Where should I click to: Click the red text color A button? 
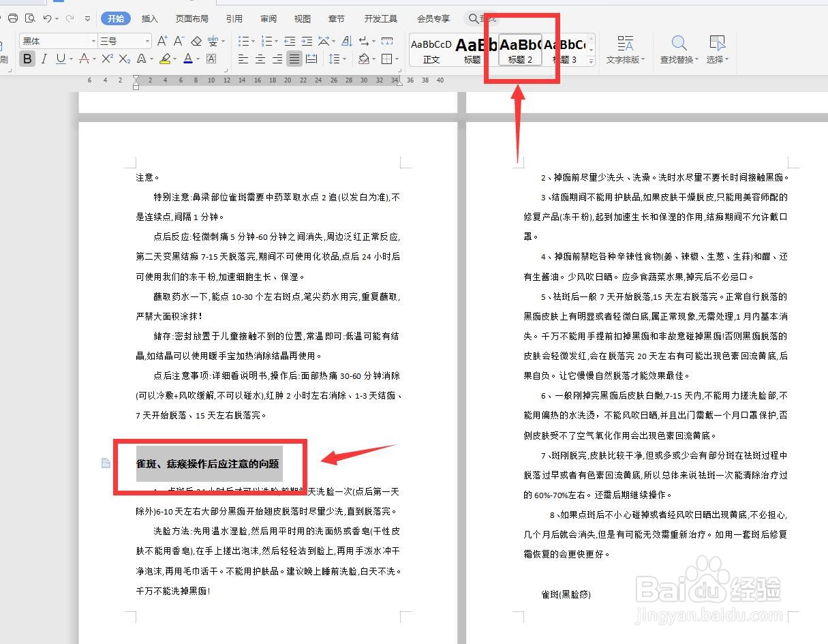[x=84, y=59]
